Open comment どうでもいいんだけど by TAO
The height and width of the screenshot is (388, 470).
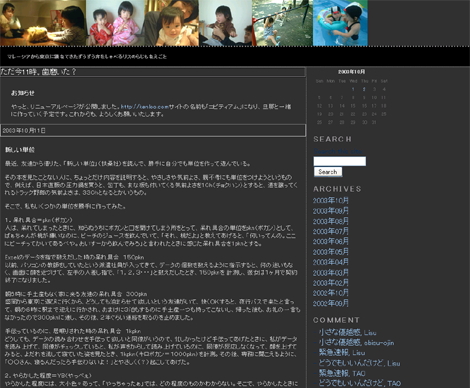pyautogui.click(x=360, y=383)
